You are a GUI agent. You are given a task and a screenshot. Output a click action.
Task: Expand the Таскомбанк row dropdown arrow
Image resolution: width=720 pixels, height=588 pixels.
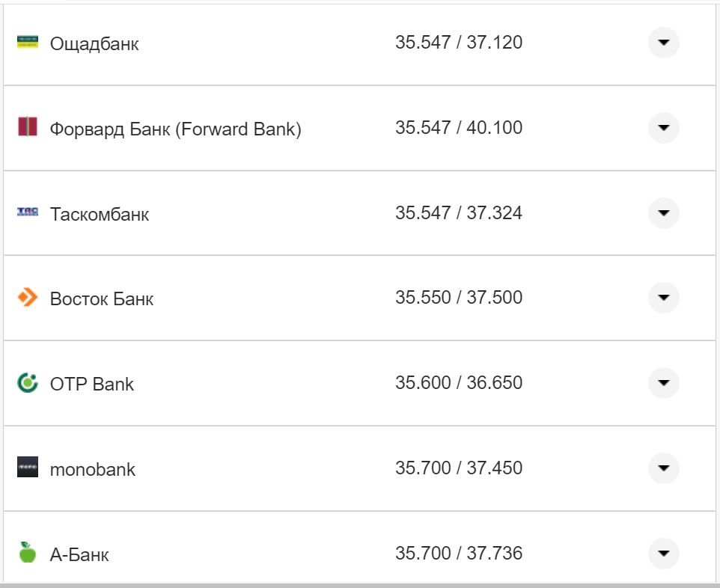click(663, 213)
